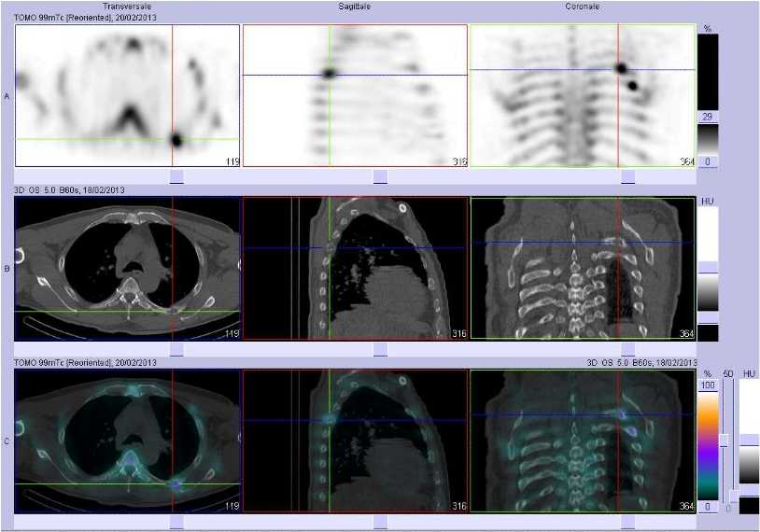Click the upper HU window handle beside row B
This screenshot has height=532, width=760.
tap(708, 268)
